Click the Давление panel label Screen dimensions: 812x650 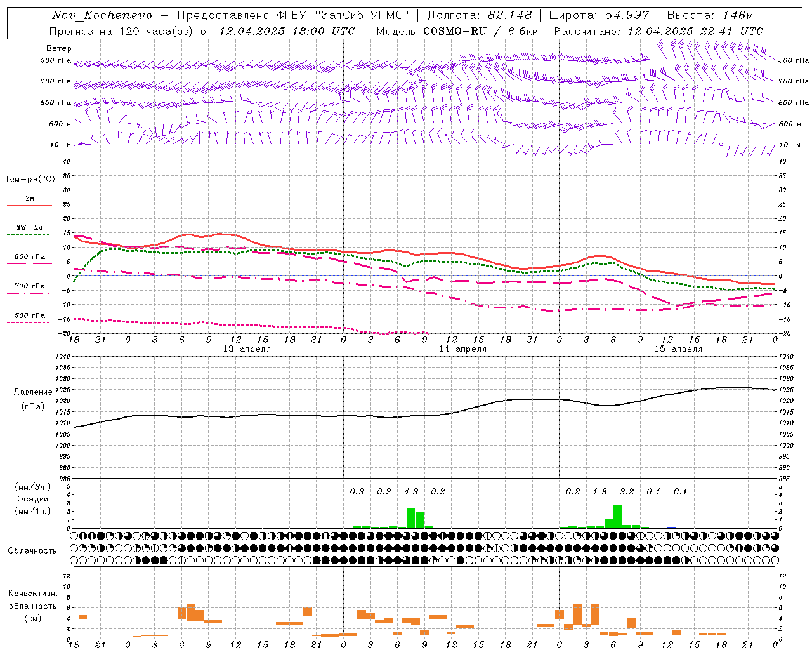click(32, 392)
